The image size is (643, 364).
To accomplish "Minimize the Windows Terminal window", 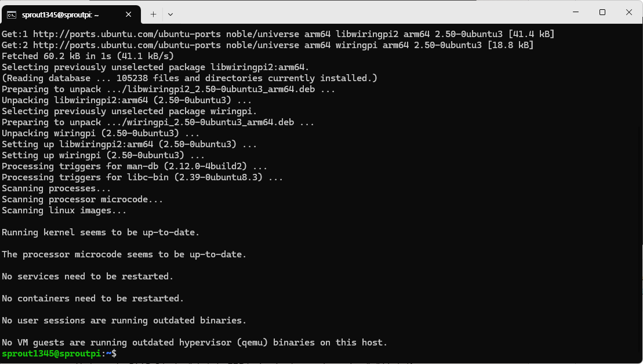I will 575,12.
